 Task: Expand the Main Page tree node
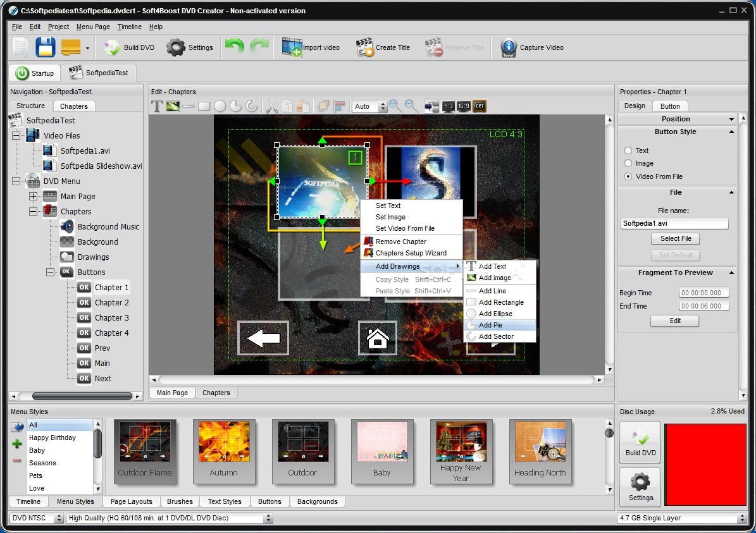tap(33, 196)
